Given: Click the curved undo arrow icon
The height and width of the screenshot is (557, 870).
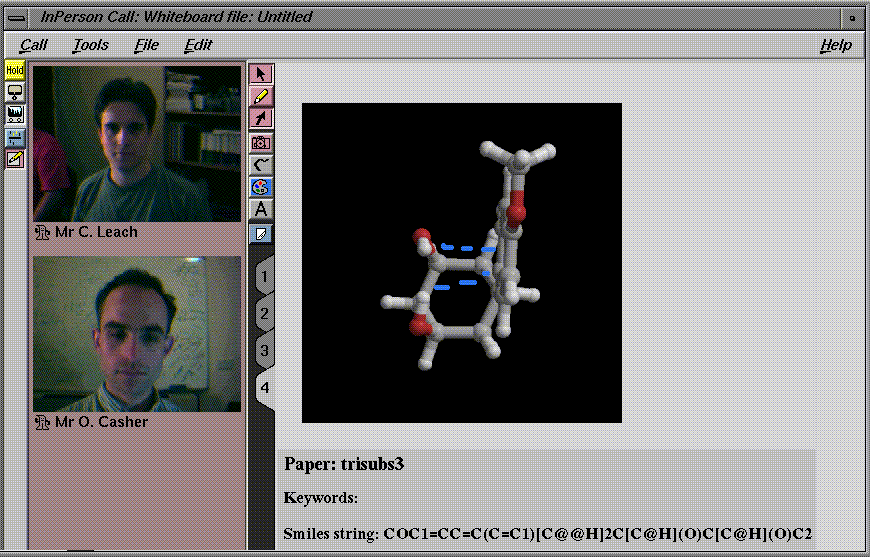Looking at the screenshot, I should click(x=261, y=164).
